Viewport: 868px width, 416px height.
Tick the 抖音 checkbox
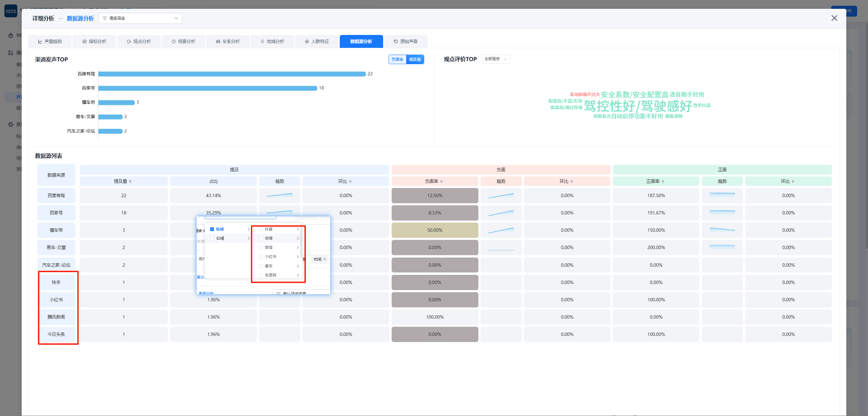click(x=261, y=229)
